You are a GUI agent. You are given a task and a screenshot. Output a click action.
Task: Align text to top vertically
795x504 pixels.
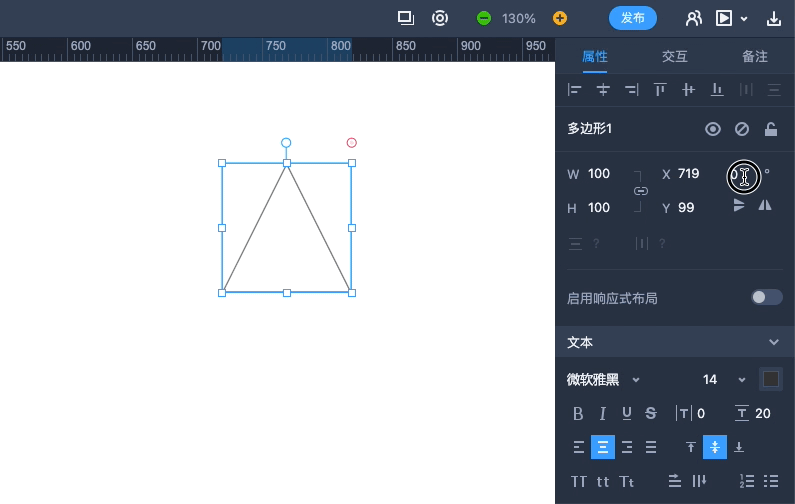tap(690, 447)
